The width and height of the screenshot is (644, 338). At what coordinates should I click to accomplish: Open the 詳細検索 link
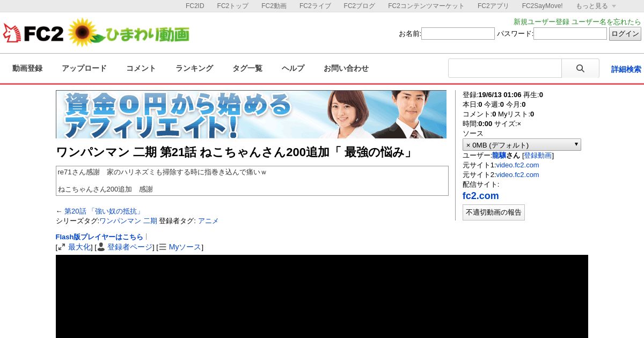pos(626,69)
